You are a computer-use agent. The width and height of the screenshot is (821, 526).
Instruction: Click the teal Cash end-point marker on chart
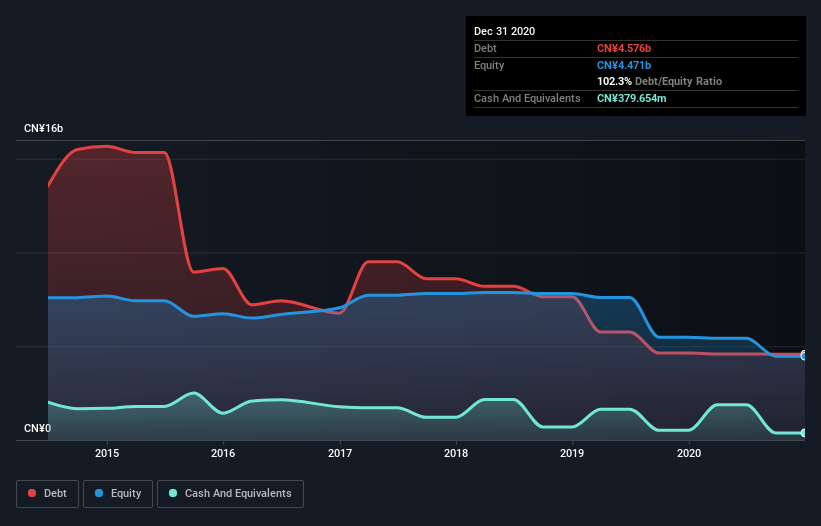click(x=804, y=433)
